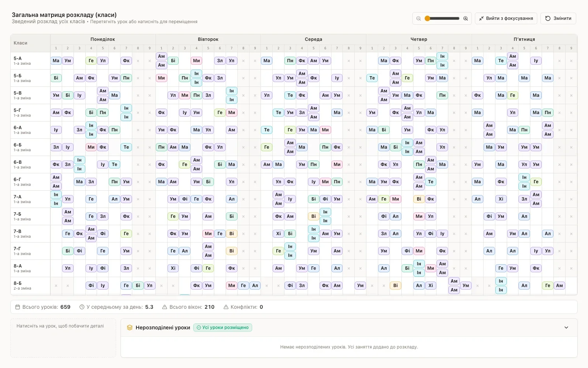Click the Змінити button
Screen dimensions: 588x368
pos(558,18)
